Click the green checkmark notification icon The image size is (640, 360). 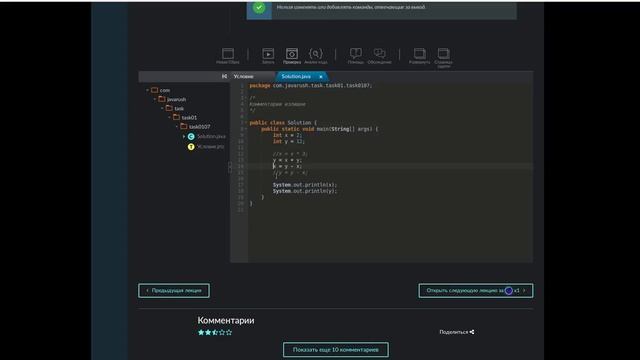pos(259,7)
